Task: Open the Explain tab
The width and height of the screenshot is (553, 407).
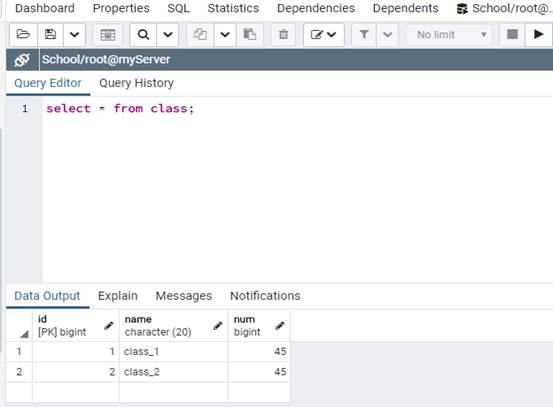Action: coord(118,296)
